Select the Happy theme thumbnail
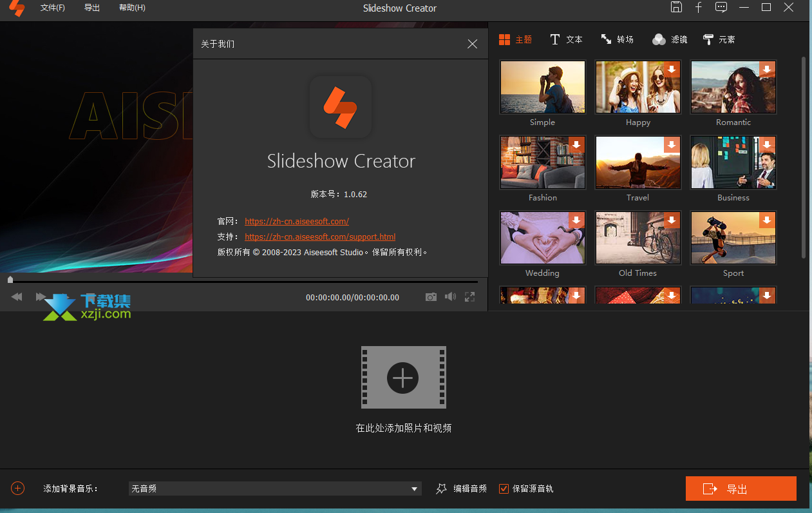Viewport: 812px width, 513px height. 638,87
